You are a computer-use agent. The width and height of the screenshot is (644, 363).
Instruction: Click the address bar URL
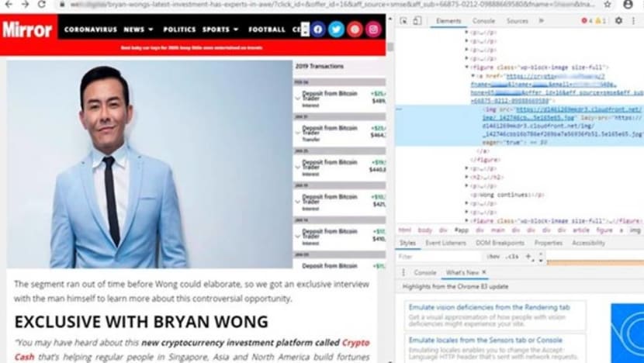[x=332, y=5]
